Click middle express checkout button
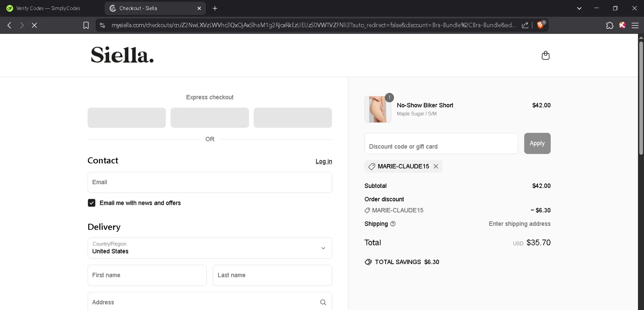This screenshot has height=310, width=644. [x=210, y=118]
